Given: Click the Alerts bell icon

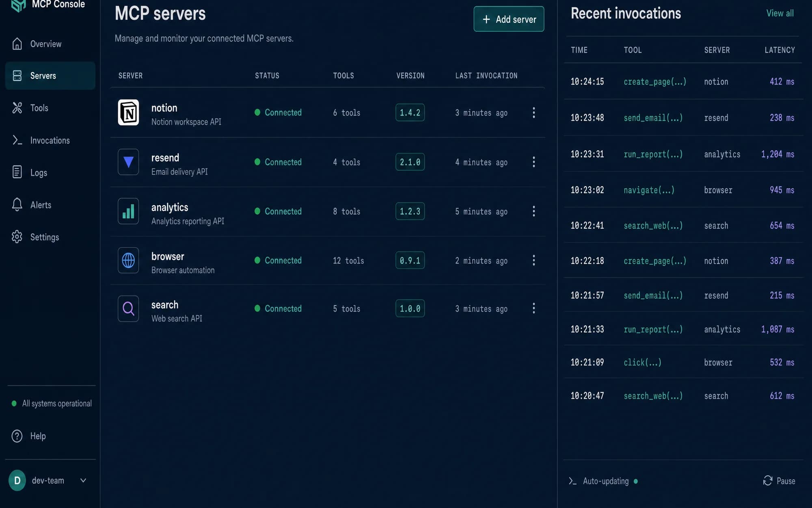Looking at the screenshot, I should pos(17,204).
